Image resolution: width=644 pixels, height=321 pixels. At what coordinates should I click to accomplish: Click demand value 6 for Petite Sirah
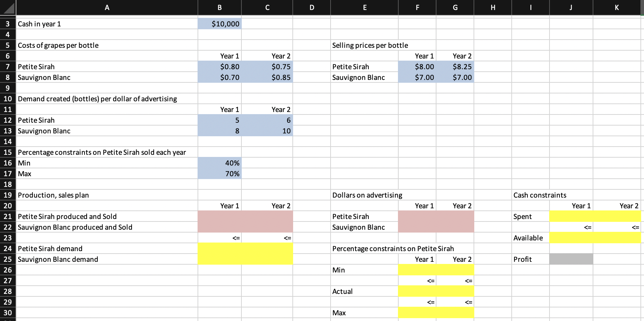[267, 120]
